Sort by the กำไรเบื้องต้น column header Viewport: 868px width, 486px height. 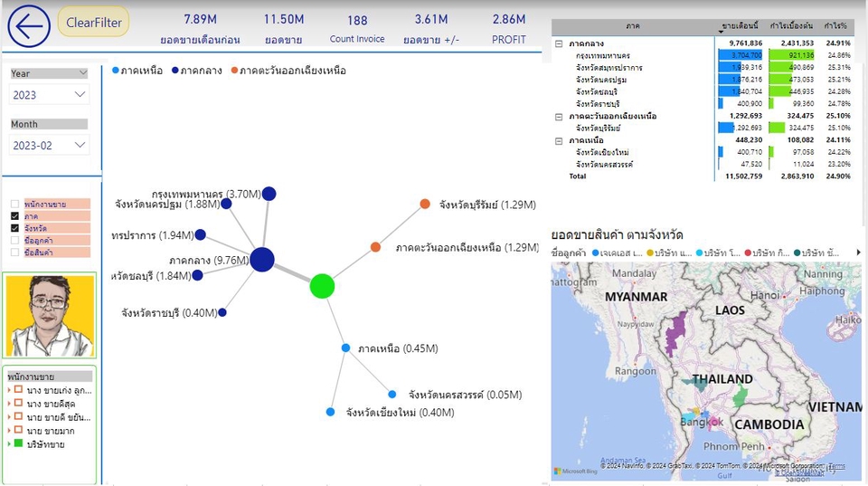point(792,25)
